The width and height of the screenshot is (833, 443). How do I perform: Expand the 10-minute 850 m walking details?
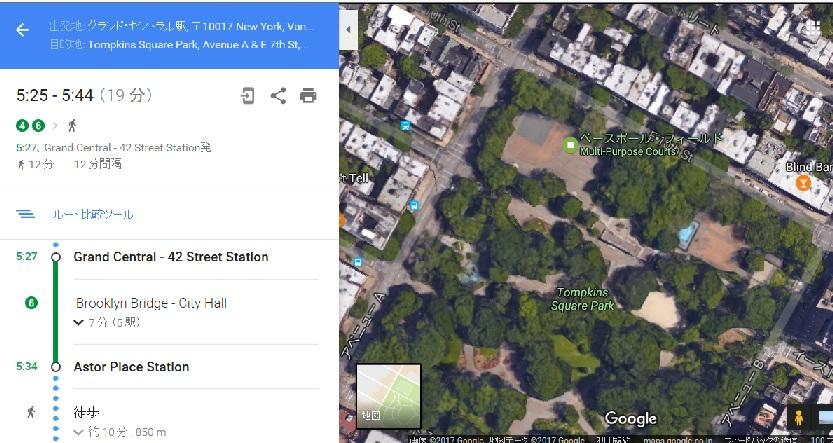(120, 432)
